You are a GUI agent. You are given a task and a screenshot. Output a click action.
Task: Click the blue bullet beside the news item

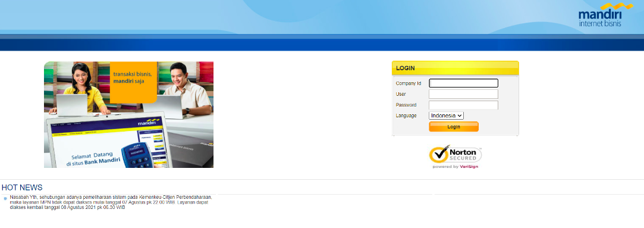click(x=5, y=198)
